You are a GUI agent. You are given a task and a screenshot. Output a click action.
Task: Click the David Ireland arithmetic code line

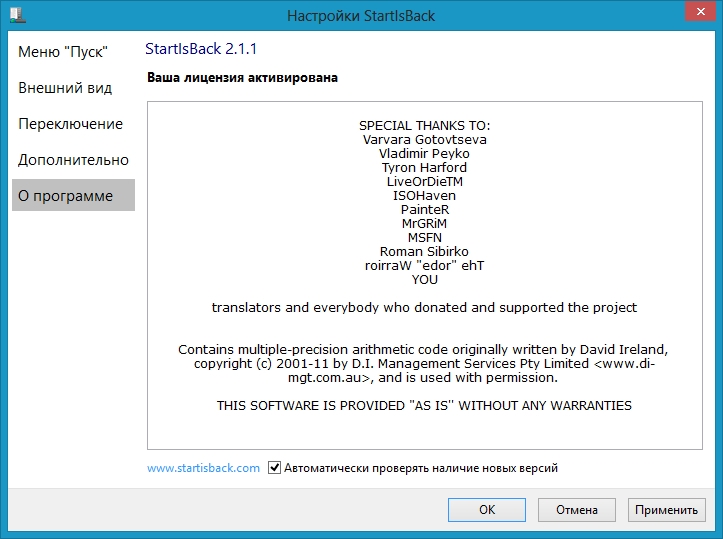(x=423, y=349)
